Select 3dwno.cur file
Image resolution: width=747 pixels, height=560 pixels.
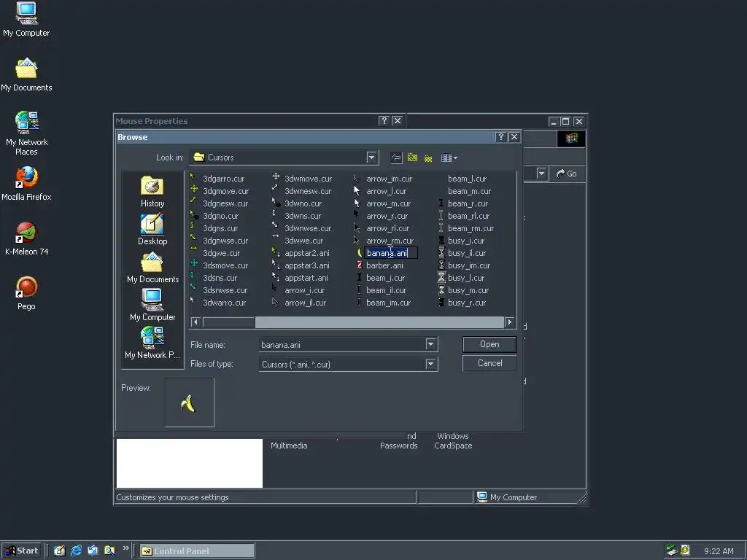coord(303,203)
